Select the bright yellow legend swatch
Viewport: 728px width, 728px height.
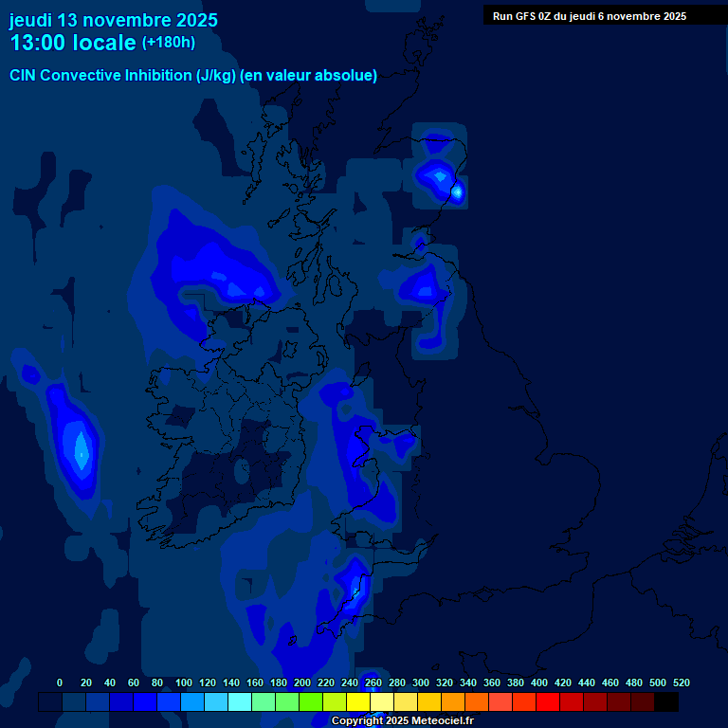(x=358, y=702)
